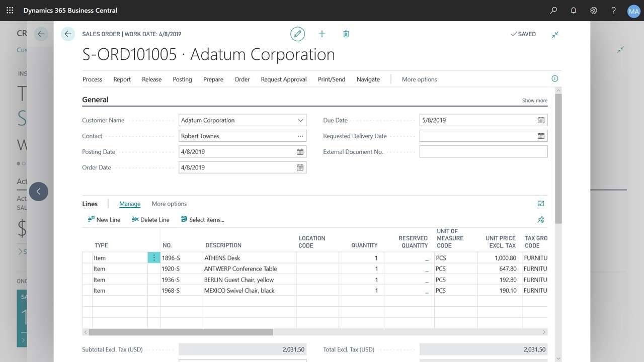This screenshot has height=362, width=644.
Task: Click the PCS unit cell for 1920-S line
Action: click(456, 269)
